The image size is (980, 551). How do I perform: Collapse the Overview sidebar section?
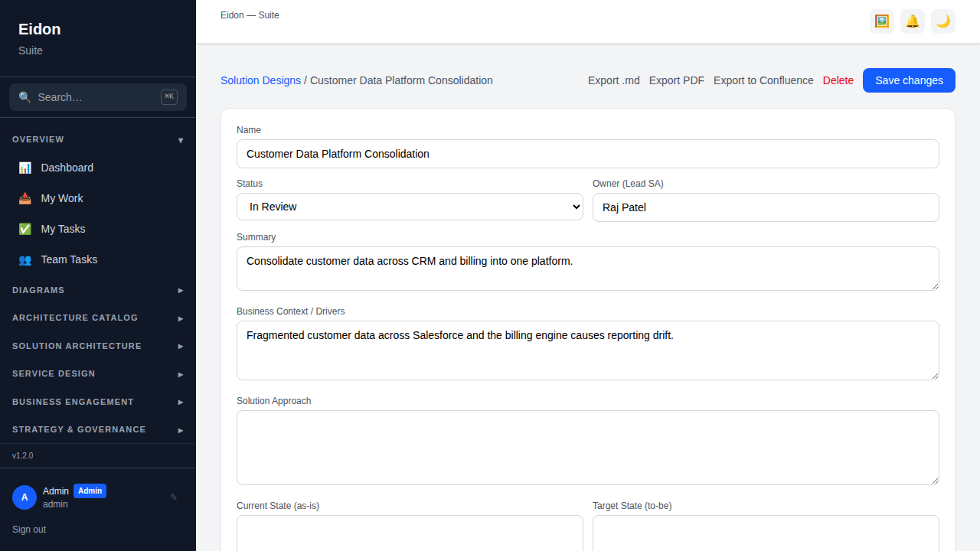98,139
